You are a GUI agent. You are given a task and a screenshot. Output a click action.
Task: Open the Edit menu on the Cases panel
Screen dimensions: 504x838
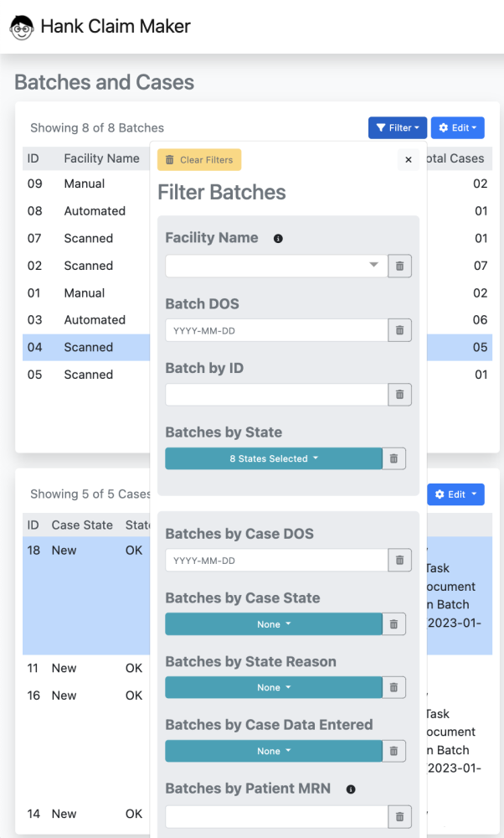tap(455, 494)
